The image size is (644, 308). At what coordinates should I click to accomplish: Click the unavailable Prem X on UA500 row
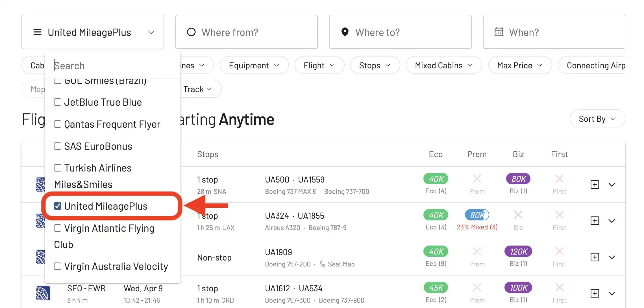[477, 179]
